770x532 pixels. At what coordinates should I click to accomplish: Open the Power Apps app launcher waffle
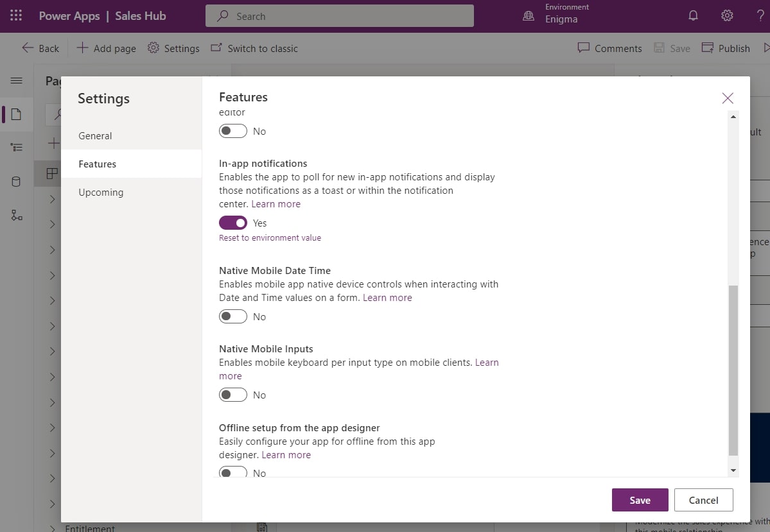[16, 15]
